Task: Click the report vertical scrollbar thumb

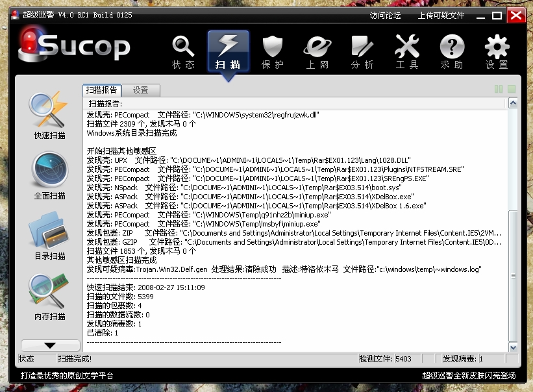Action: click(513, 276)
